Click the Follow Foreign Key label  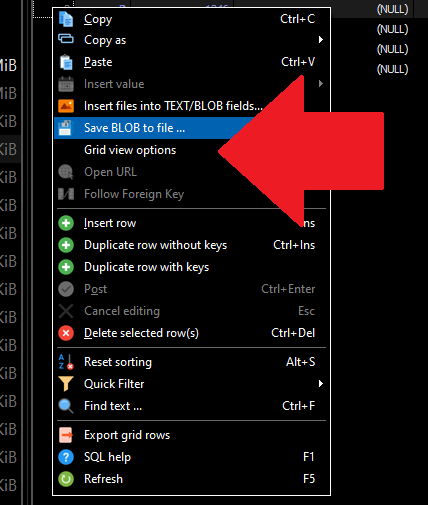[134, 194]
